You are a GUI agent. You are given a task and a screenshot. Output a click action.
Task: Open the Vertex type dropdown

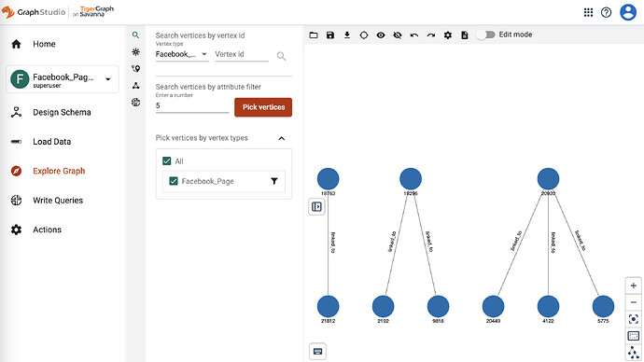tap(182, 54)
